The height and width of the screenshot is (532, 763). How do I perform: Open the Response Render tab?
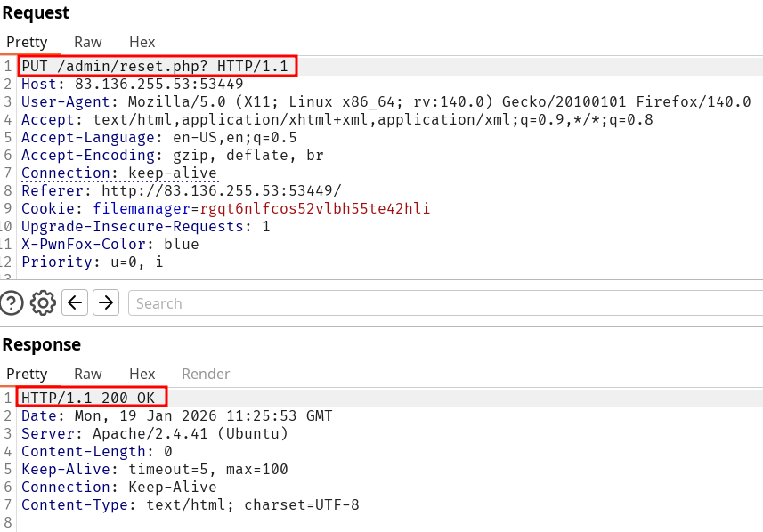coord(206,374)
